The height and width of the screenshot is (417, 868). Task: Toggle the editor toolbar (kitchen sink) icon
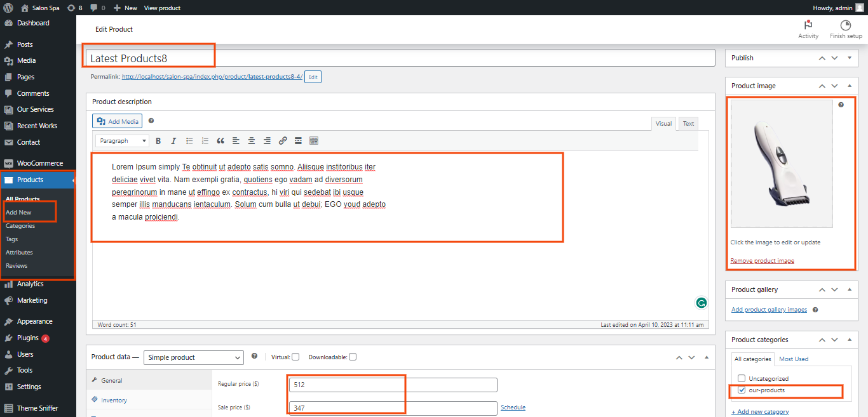coord(314,141)
